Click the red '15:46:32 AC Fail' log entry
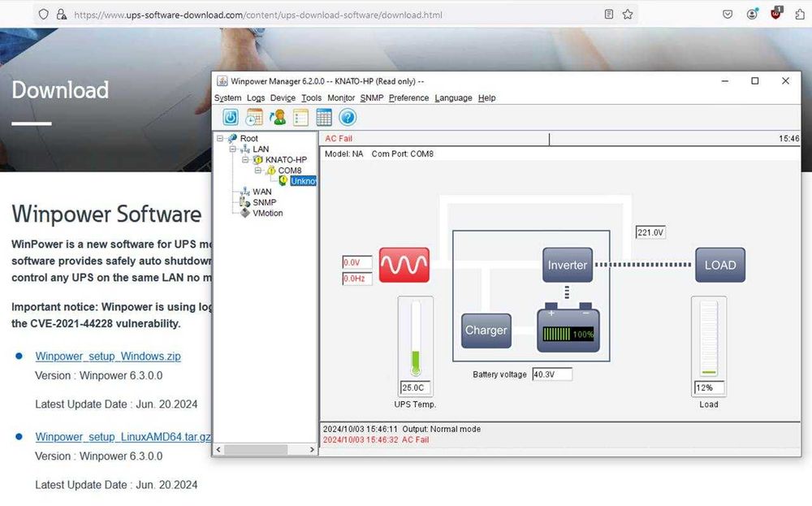812x506 pixels. 376,439
